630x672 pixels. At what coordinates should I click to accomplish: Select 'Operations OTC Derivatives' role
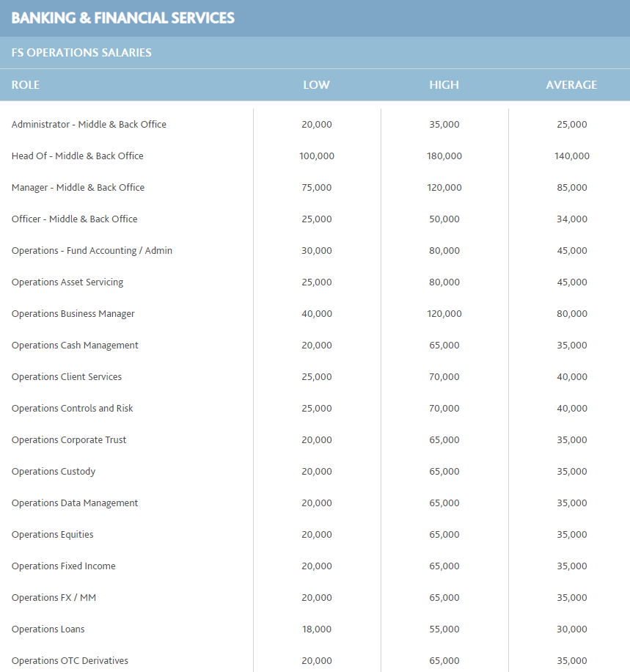click(x=70, y=660)
